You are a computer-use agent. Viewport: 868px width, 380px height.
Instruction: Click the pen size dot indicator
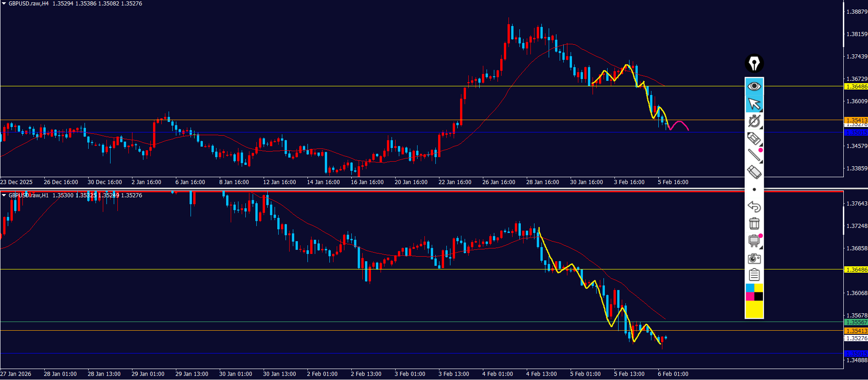click(x=754, y=190)
